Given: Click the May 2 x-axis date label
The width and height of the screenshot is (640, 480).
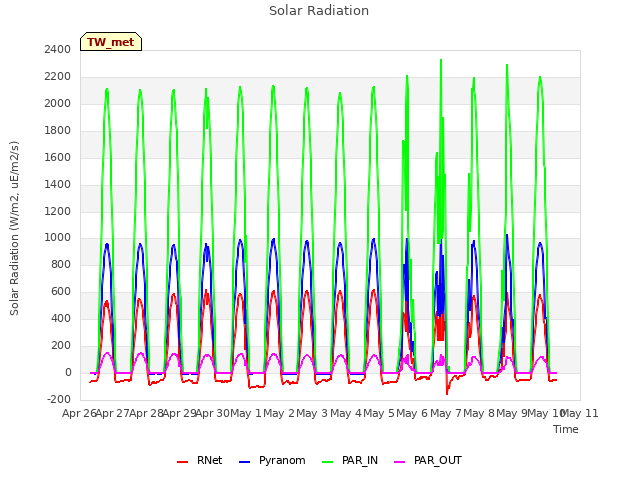Looking at the screenshot, I should coord(279,413).
